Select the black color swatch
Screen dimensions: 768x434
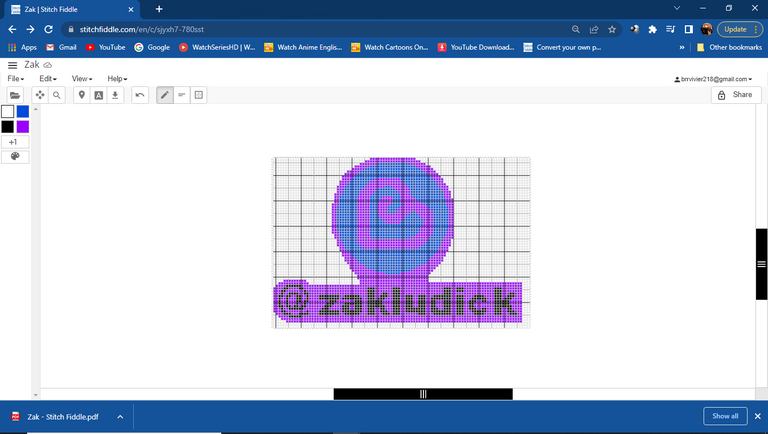point(7,127)
